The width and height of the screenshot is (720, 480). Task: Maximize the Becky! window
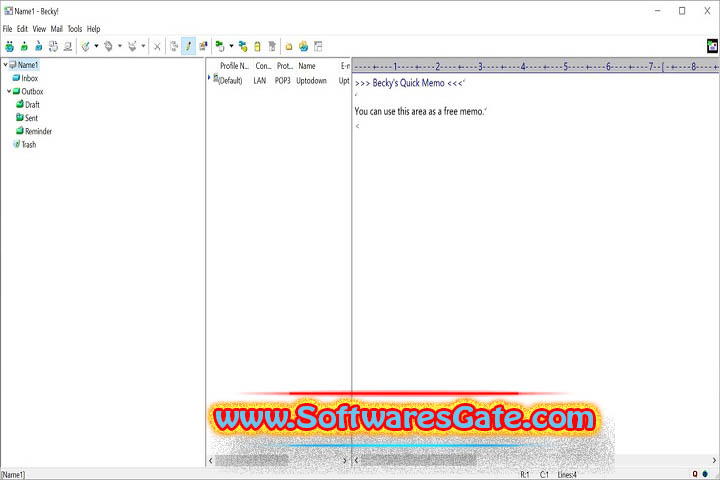tap(682, 11)
